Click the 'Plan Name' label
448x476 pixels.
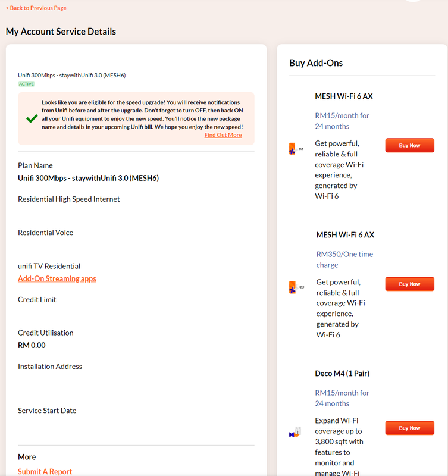point(35,165)
